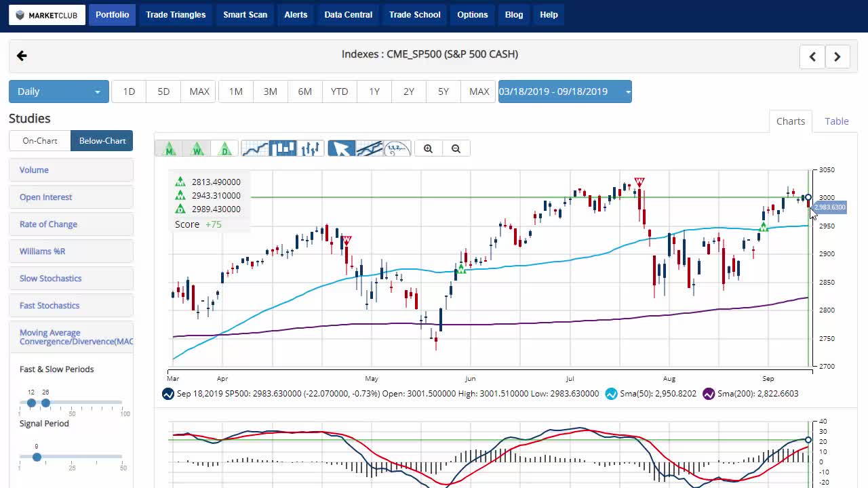Select the pointer cursor tool
This screenshot has width=868, height=488.
342,148
